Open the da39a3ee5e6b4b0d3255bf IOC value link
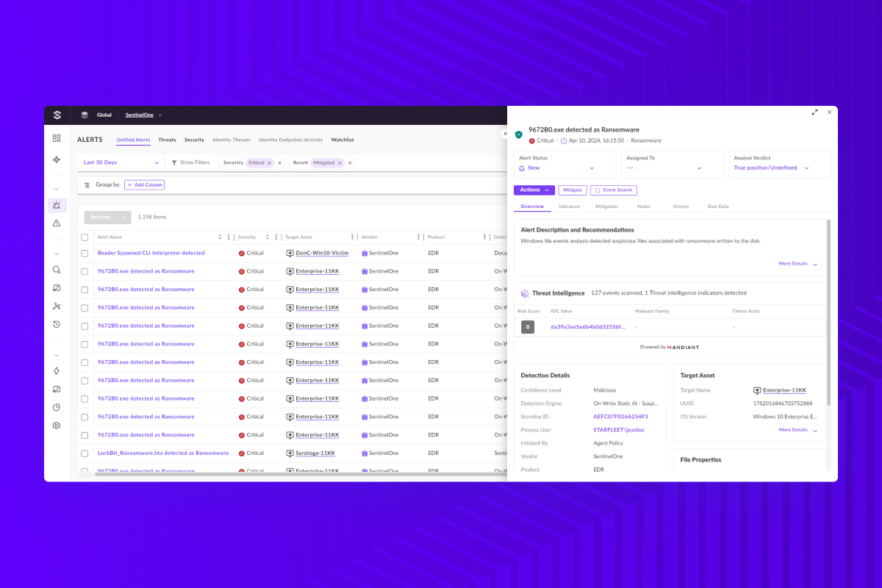Image resolution: width=882 pixels, height=588 pixels. tap(588, 327)
